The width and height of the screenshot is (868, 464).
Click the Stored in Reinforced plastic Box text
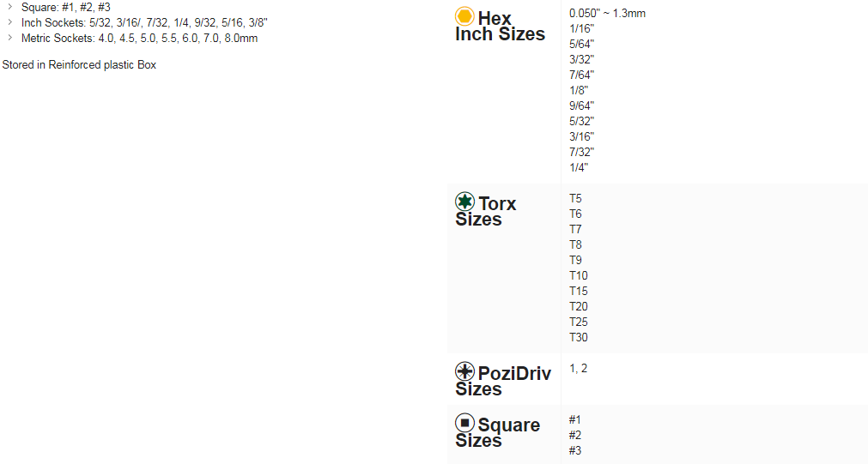(79, 64)
